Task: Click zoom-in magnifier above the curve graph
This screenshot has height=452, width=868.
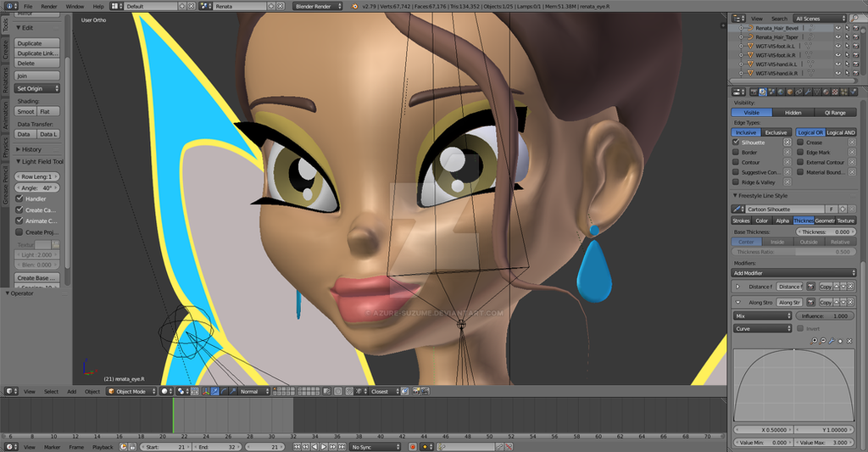Action: click(x=814, y=341)
